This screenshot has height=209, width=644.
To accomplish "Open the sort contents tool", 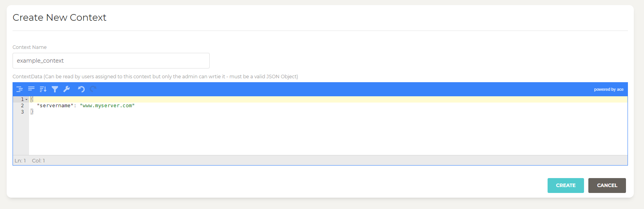I will point(43,89).
